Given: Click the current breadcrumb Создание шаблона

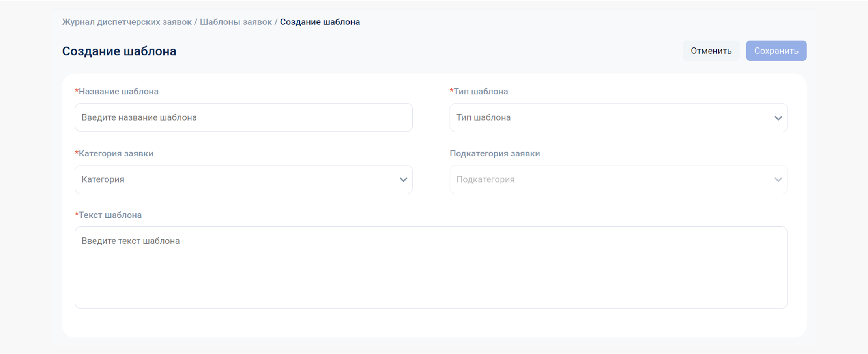Looking at the screenshot, I should pyautogui.click(x=320, y=22).
